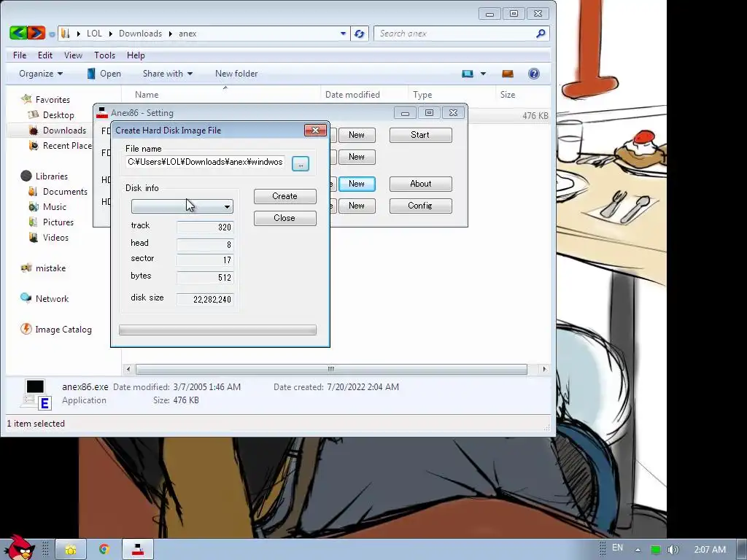Screen dimensions: 747x560
Task: Open the address bar history dropdown
Action: [343, 34]
